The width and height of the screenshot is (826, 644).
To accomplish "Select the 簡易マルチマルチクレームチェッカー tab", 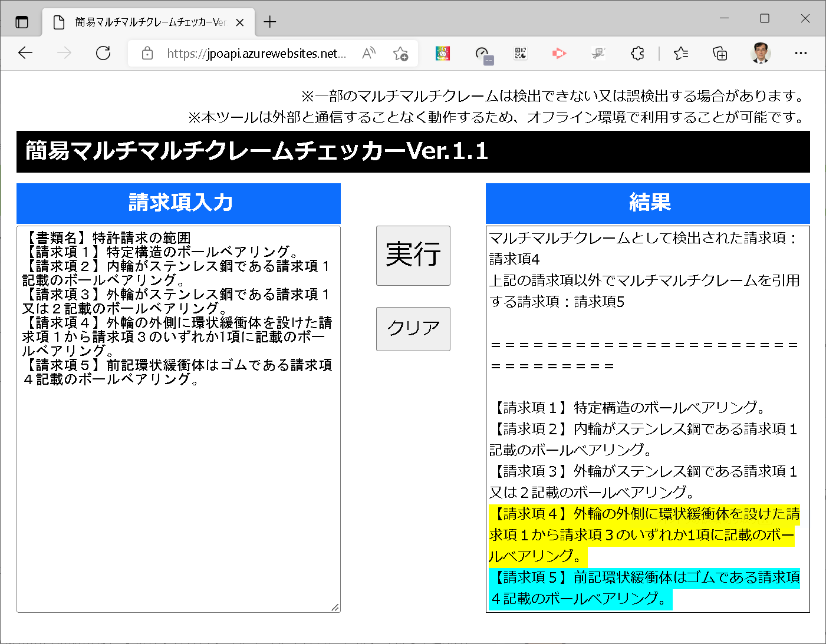I will pos(147,21).
